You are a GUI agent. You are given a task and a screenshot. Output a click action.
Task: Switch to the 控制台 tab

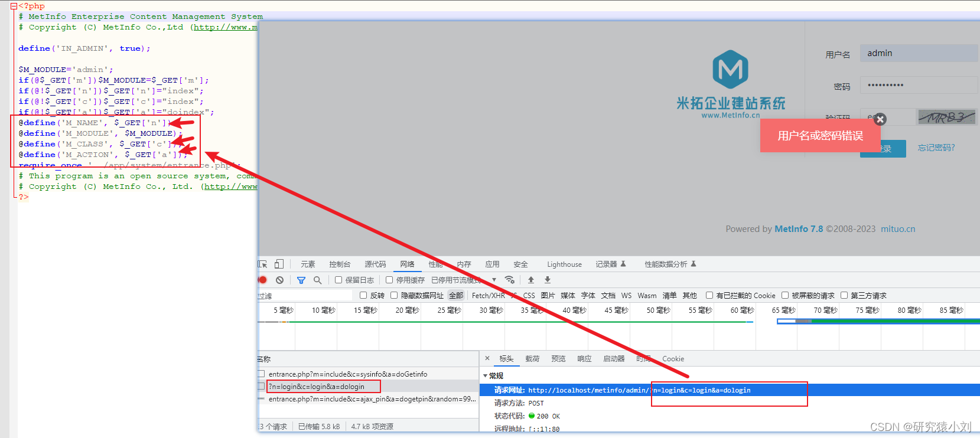tap(340, 264)
